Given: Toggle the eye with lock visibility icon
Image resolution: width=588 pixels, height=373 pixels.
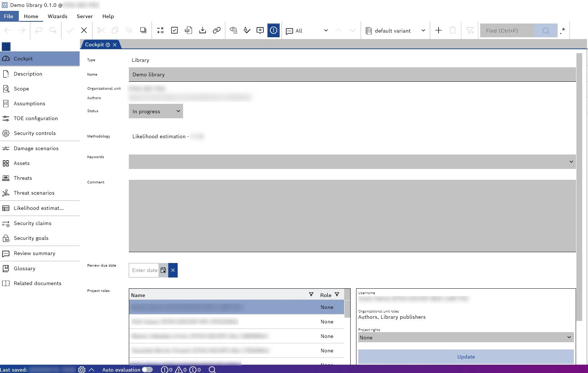Looking at the screenshot, I should coord(233,30).
